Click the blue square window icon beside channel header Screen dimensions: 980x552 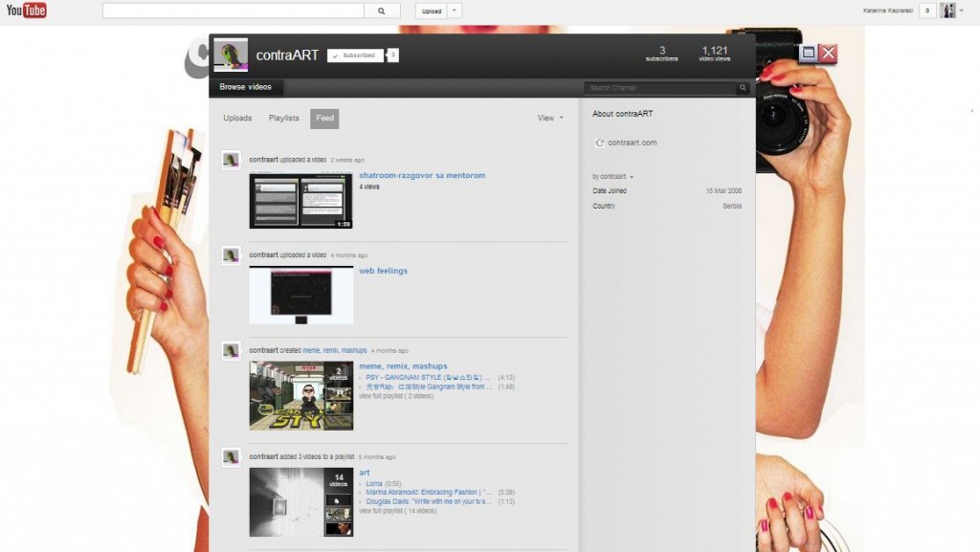tap(808, 53)
